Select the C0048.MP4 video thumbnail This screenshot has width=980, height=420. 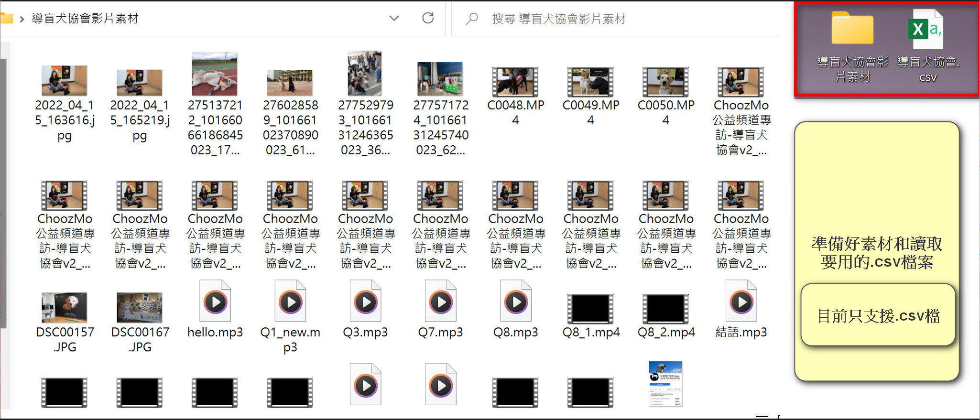pos(515,82)
